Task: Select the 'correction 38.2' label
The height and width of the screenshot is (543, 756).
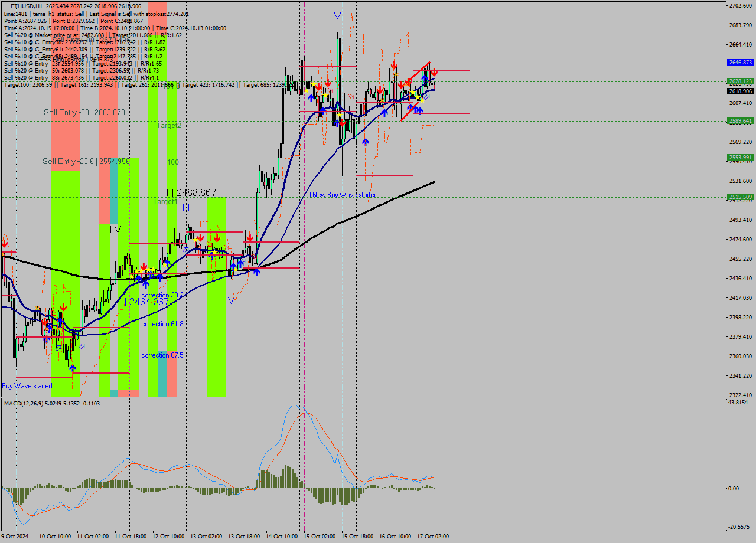Action: (x=164, y=295)
